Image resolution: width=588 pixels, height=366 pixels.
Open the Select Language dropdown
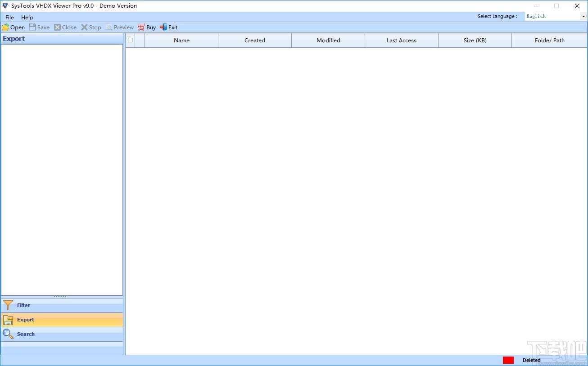[584, 16]
